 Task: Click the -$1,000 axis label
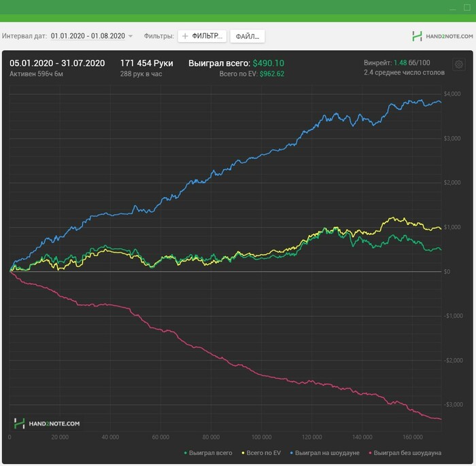453,316
